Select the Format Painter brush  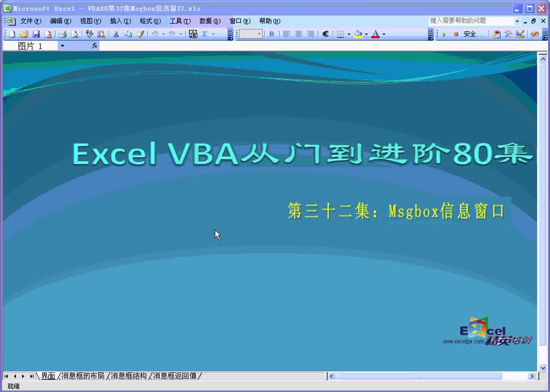(140, 34)
